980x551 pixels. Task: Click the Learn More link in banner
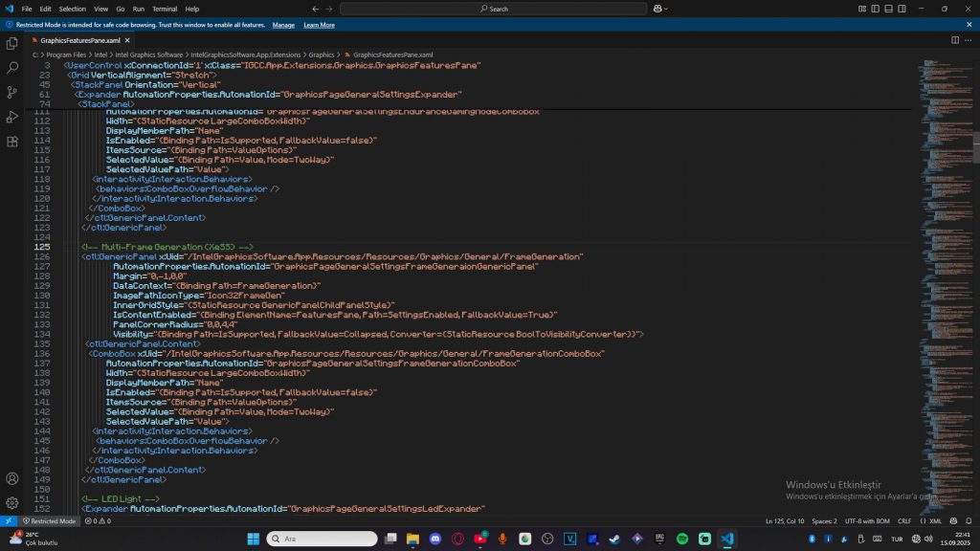pyautogui.click(x=319, y=25)
